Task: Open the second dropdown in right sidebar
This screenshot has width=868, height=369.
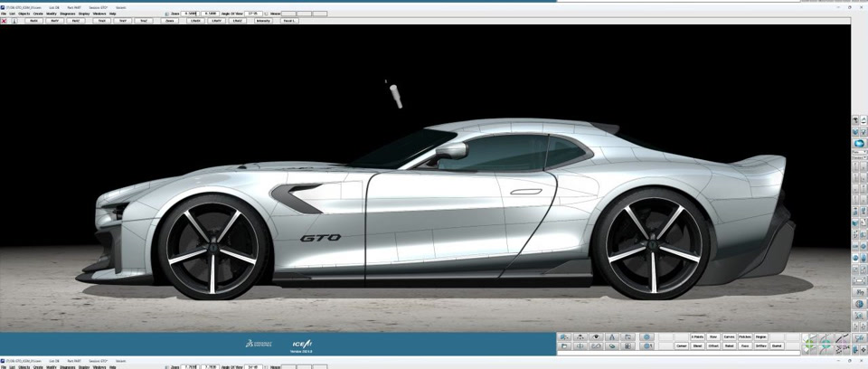Action: click(x=859, y=157)
